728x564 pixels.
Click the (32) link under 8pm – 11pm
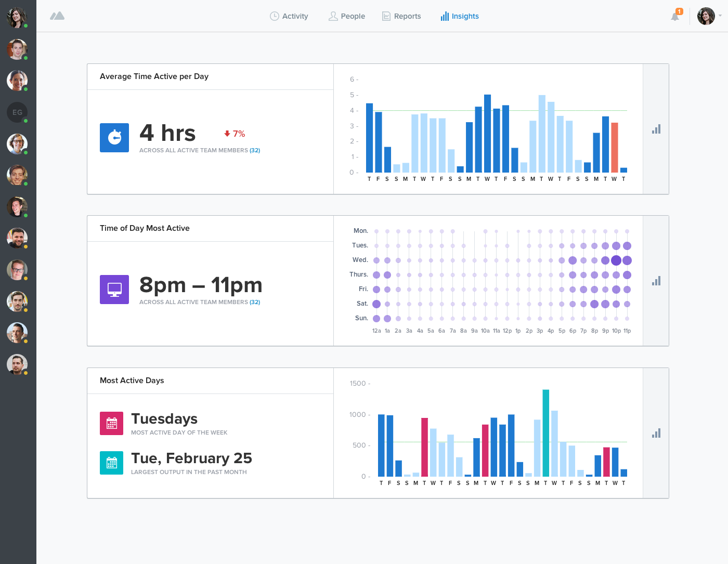[x=255, y=302]
